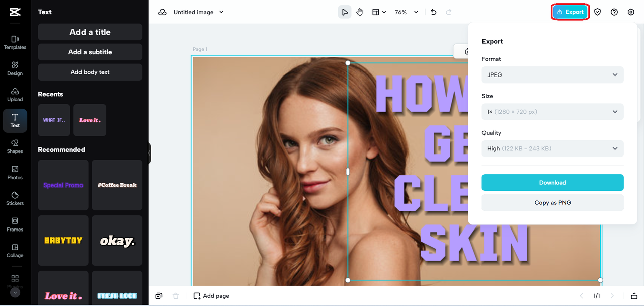The image size is (644, 306).
Task: Open the 1× size dropdown
Action: 552,112
